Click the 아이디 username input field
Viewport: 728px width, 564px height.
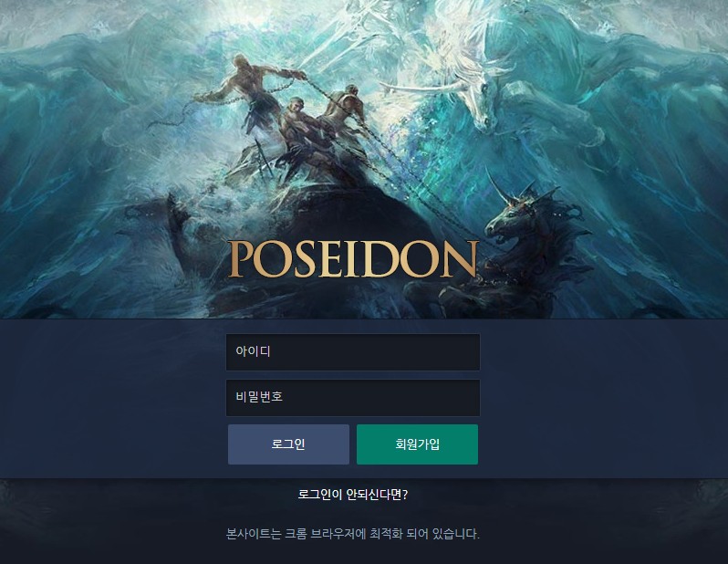point(353,352)
